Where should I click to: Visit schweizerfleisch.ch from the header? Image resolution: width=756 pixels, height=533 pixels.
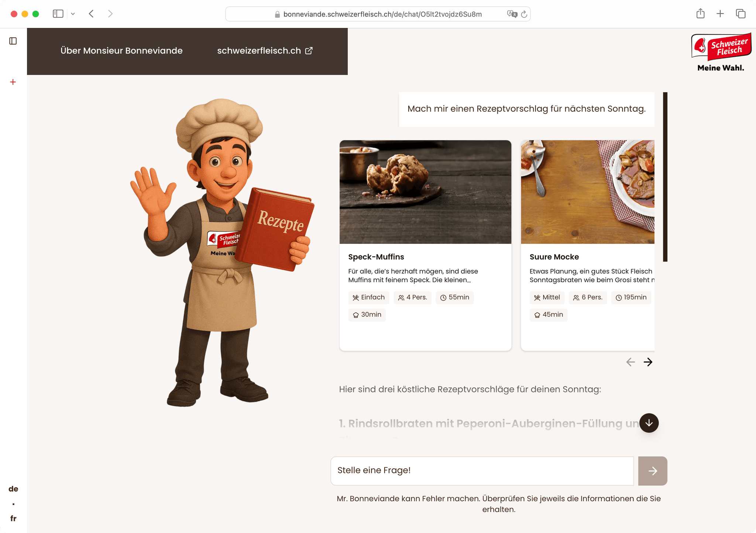pos(258,51)
